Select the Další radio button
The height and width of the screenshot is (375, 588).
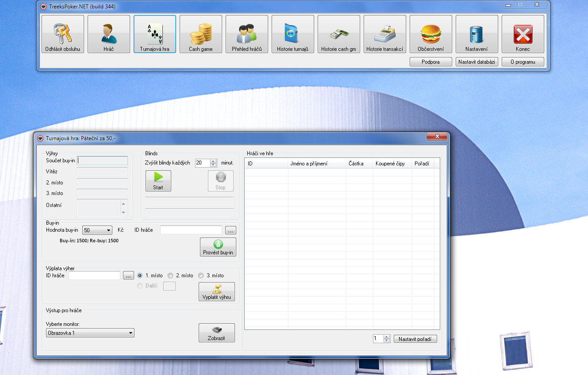tap(140, 286)
